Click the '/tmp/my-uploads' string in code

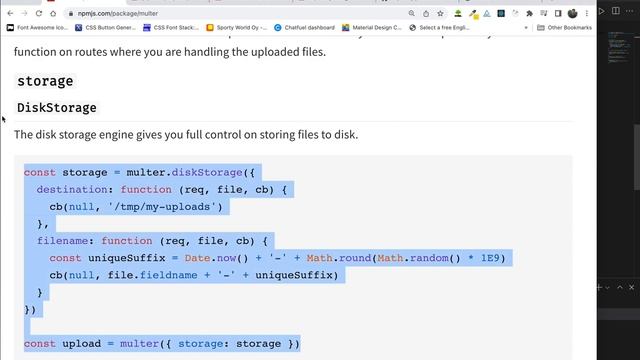162,207
